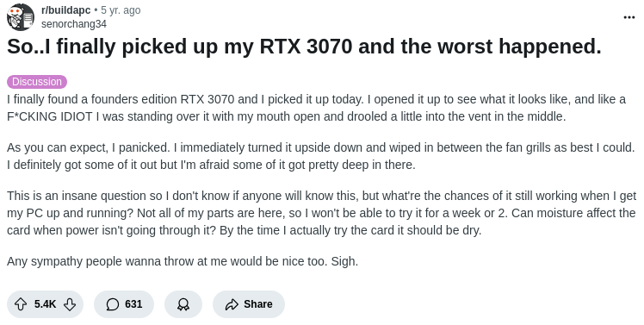Click the paragraph starting "This is an insane question"
644x325 pixels.
[322, 213]
